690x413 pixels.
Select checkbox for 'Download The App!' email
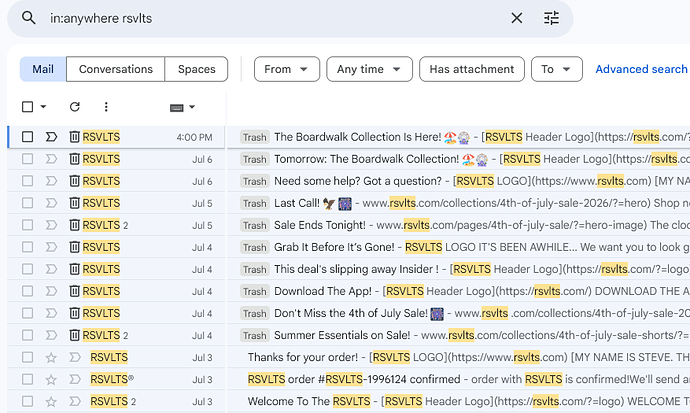click(x=27, y=291)
